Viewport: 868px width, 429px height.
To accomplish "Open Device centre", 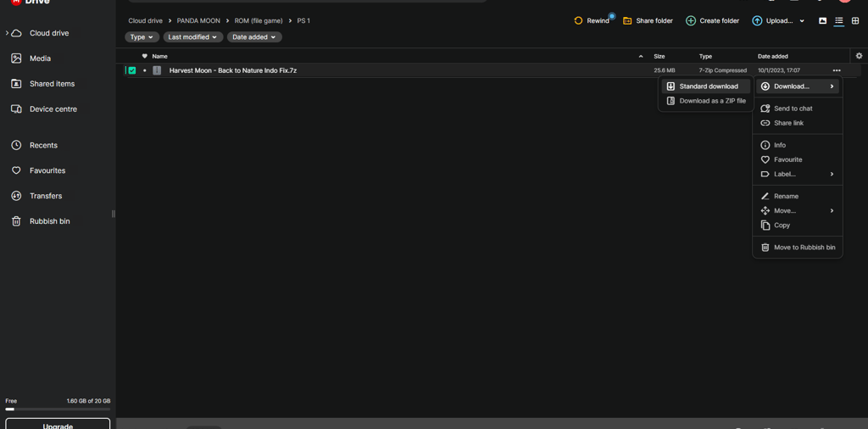I will pyautogui.click(x=53, y=109).
